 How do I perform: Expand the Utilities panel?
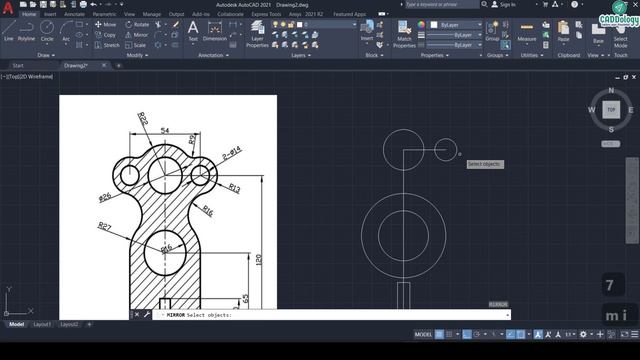coord(531,55)
